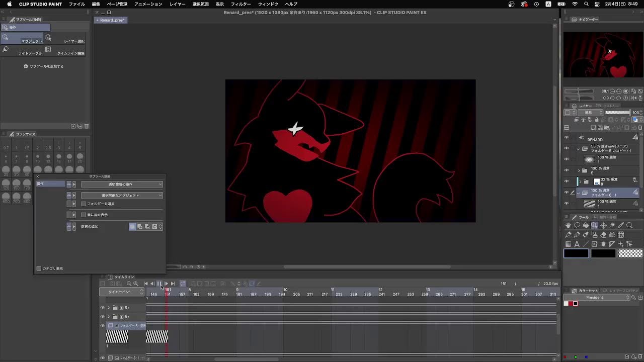Select the Zoom magnifier tool

pos(629,225)
